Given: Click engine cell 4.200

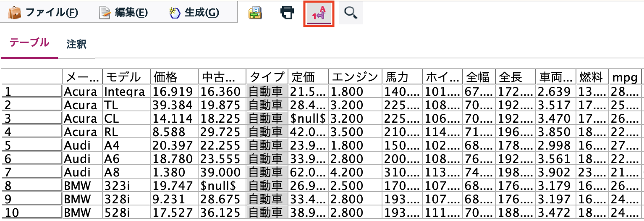Looking at the screenshot, I should coord(355,172).
